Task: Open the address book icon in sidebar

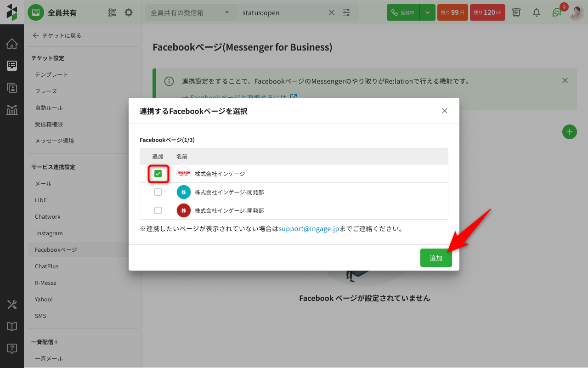Action: pyautogui.click(x=12, y=88)
